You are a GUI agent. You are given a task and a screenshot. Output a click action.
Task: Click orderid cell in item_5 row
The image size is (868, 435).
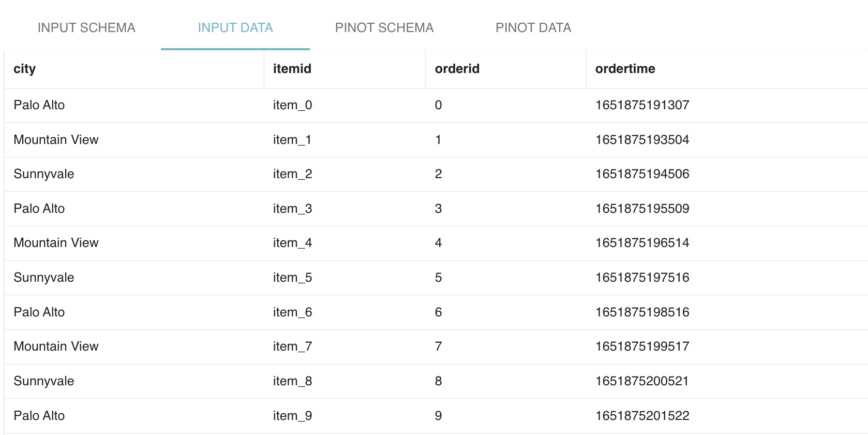click(506, 278)
